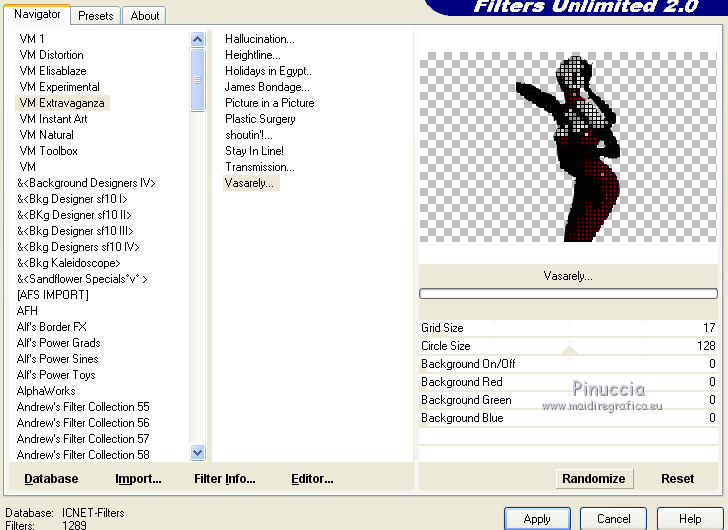Choose VM Elisablaze in the list
This screenshot has height=530, width=728.
(x=53, y=71)
